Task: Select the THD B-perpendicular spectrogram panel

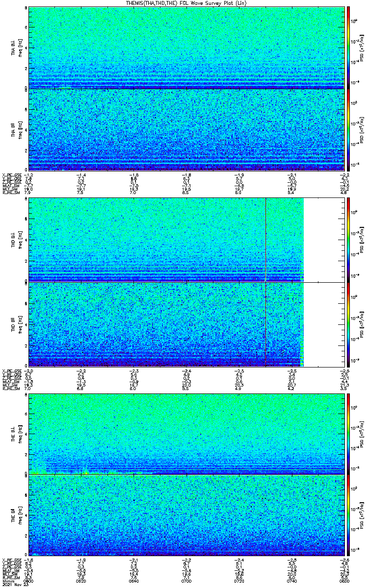Action: [x=186, y=240]
